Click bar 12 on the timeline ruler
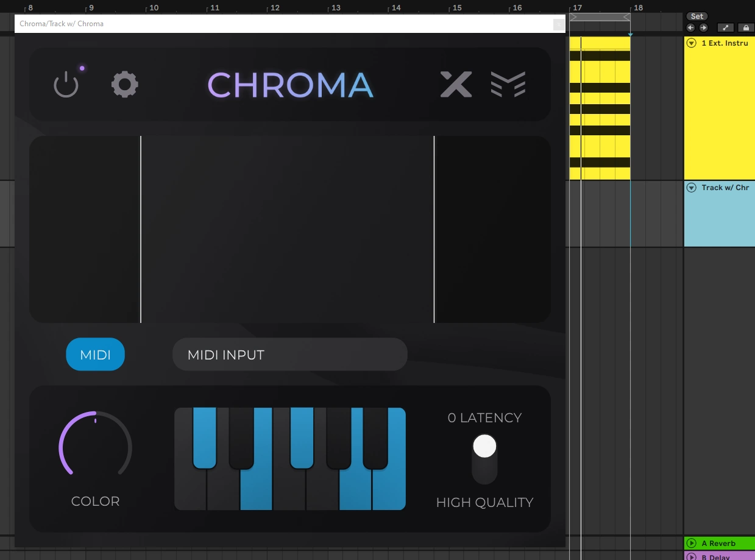This screenshot has width=755, height=560. tap(275, 8)
